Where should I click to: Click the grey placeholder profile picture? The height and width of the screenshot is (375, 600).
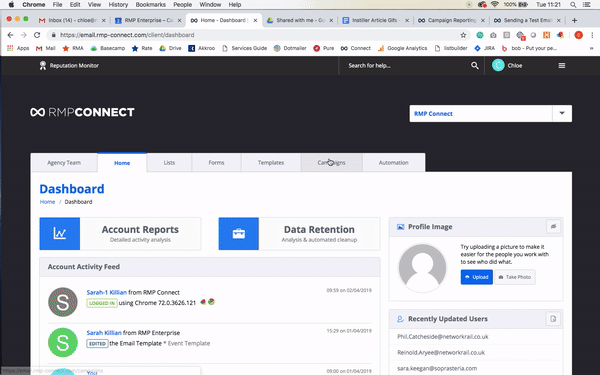(422, 268)
